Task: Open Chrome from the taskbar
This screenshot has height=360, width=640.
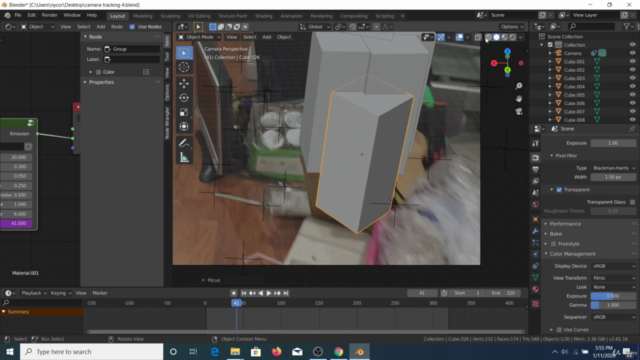Action: [x=338, y=351]
